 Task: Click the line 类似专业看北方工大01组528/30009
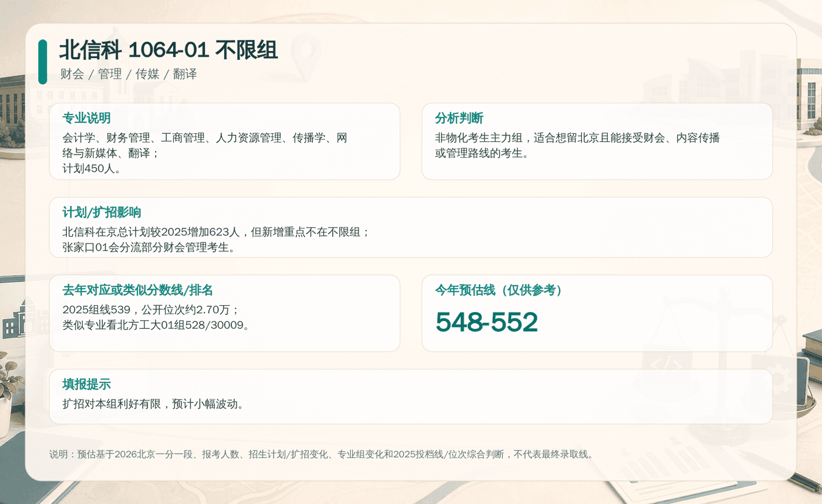156,325
